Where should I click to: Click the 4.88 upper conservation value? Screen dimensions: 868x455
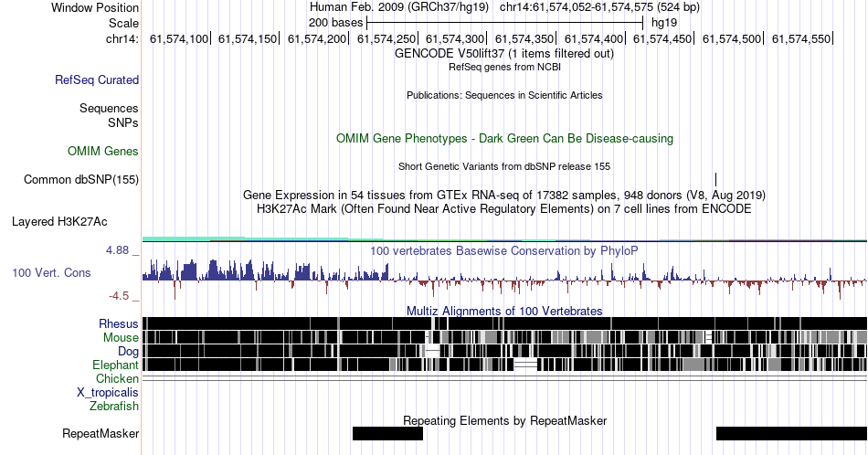[x=117, y=250]
